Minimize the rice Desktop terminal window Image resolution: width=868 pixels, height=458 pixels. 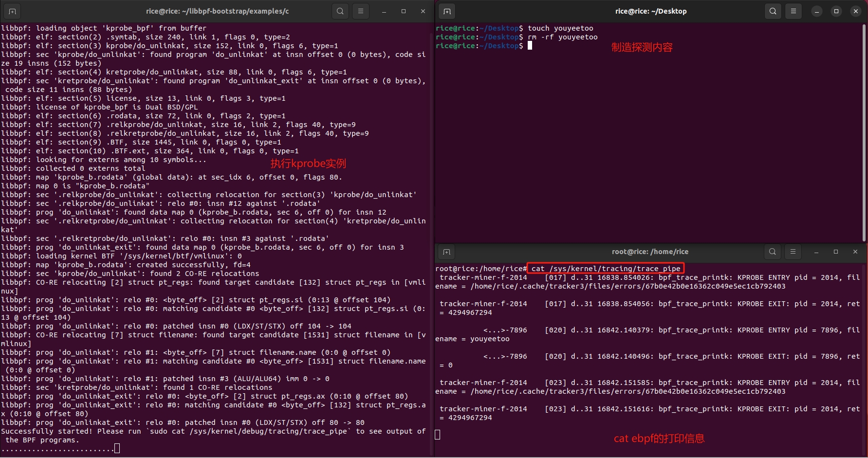coord(817,11)
